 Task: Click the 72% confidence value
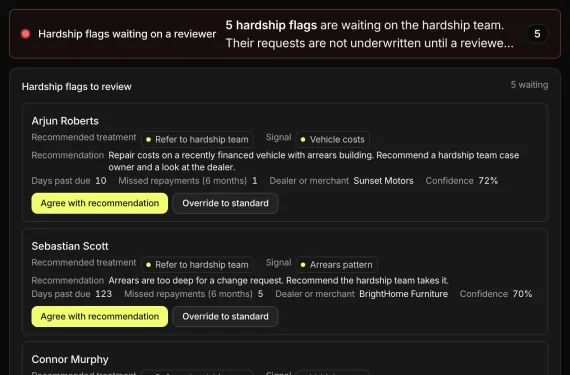488,181
